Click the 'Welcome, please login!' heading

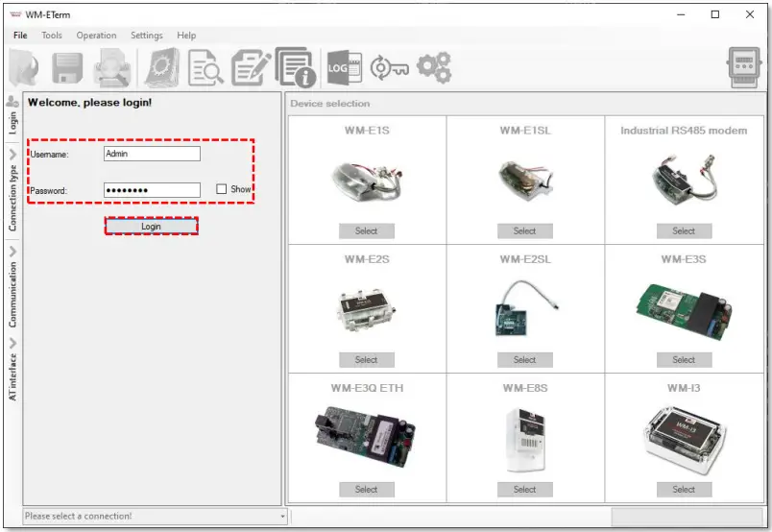pyautogui.click(x=89, y=103)
